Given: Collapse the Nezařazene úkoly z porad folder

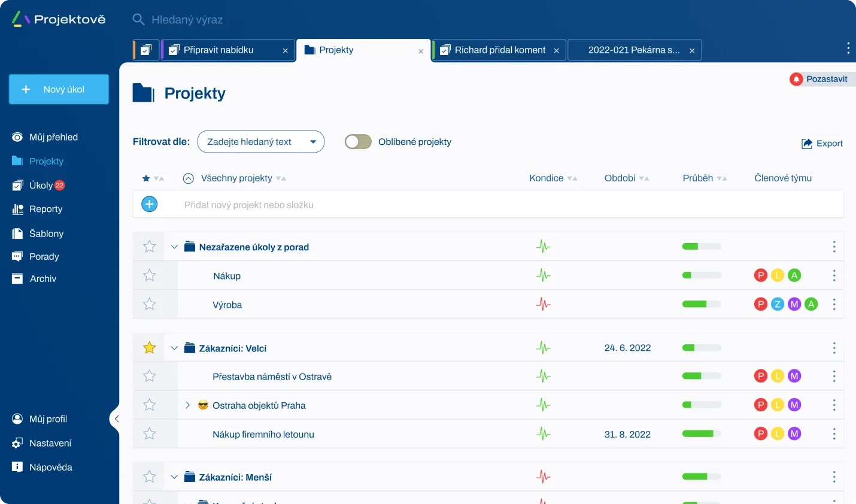Looking at the screenshot, I should (174, 247).
